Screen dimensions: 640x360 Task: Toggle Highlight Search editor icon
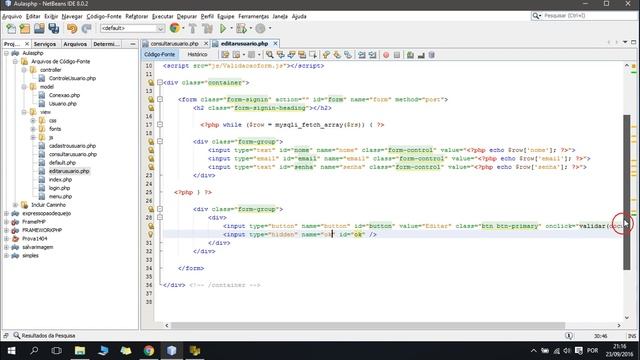coord(302,55)
